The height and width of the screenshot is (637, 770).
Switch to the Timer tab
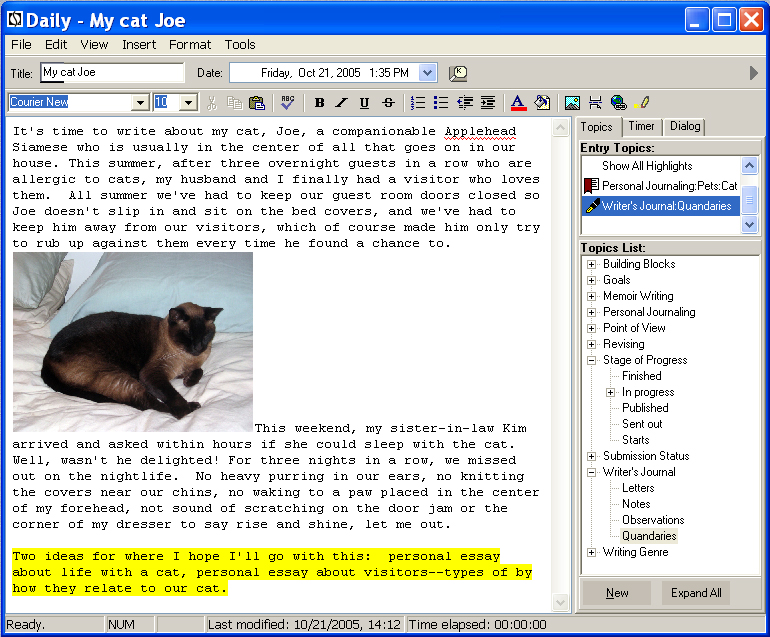641,126
